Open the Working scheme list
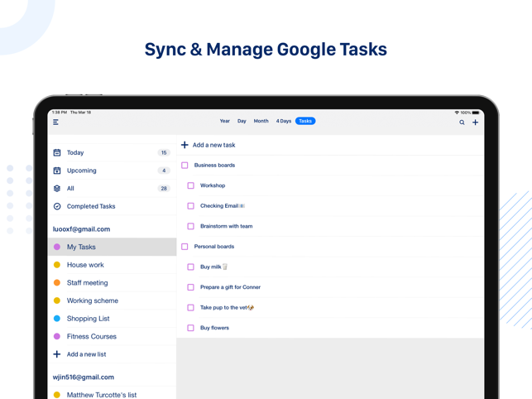The image size is (532, 399). coord(113,300)
